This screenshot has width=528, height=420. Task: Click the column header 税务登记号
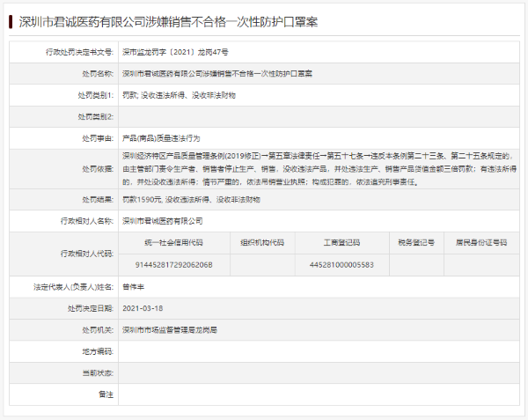click(416, 242)
